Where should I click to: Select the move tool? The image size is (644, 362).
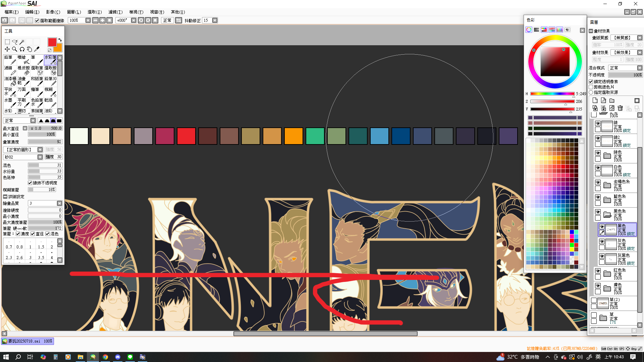click(7, 49)
